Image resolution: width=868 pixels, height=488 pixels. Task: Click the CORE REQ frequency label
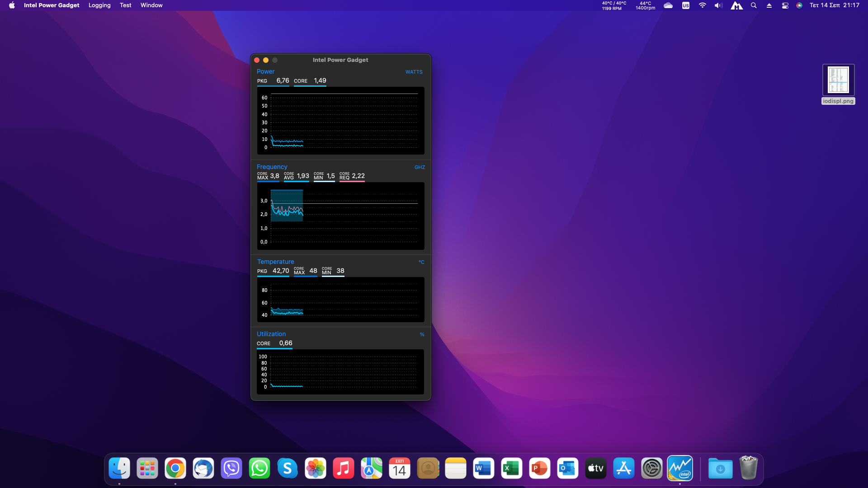tap(344, 176)
